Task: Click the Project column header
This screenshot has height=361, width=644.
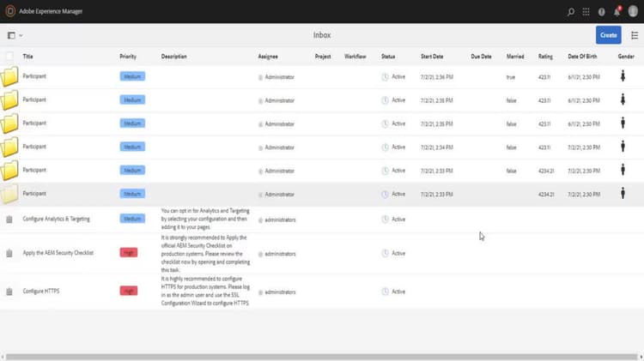Action: [323, 57]
